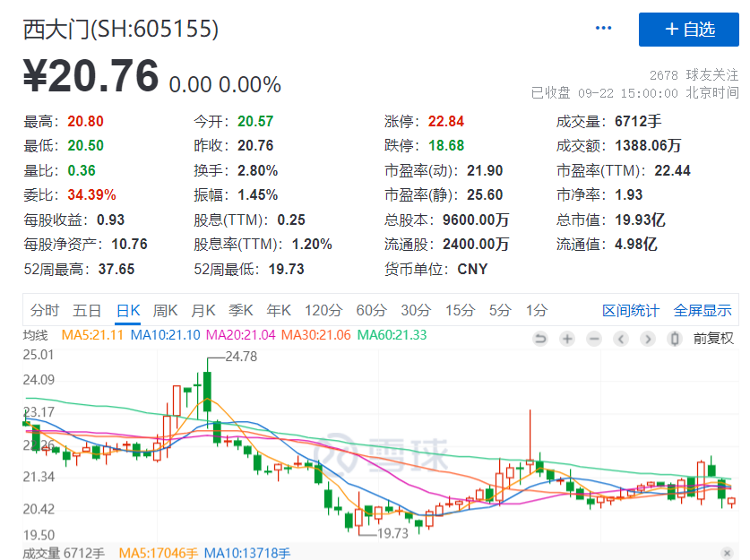Zoom out the K-line chart with minus icon
Screen dimensions: 750x560
tap(594, 339)
